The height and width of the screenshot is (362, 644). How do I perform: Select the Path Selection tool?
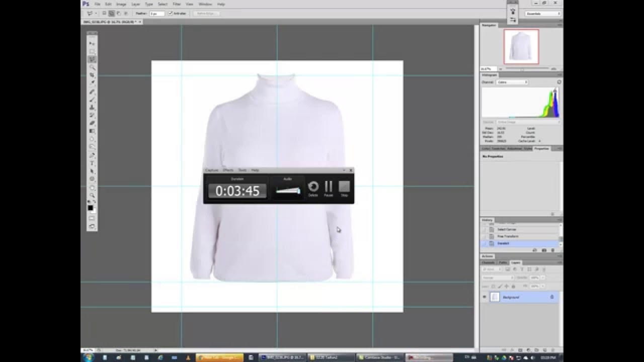click(x=92, y=171)
